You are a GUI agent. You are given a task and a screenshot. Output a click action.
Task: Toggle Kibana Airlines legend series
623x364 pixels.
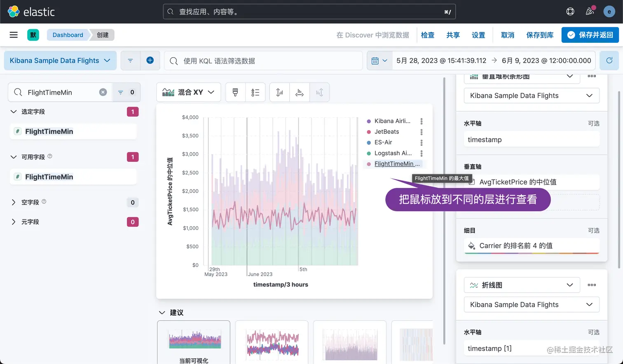[392, 121]
